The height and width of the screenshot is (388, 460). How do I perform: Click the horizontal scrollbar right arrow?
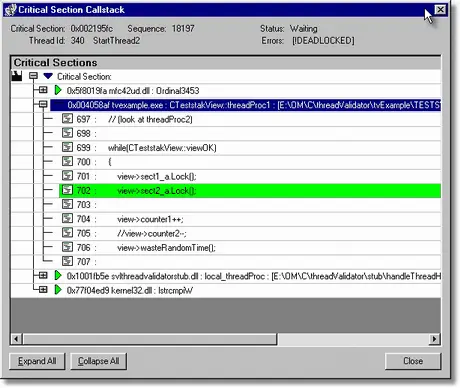pyautogui.click(x=434, y=339)
